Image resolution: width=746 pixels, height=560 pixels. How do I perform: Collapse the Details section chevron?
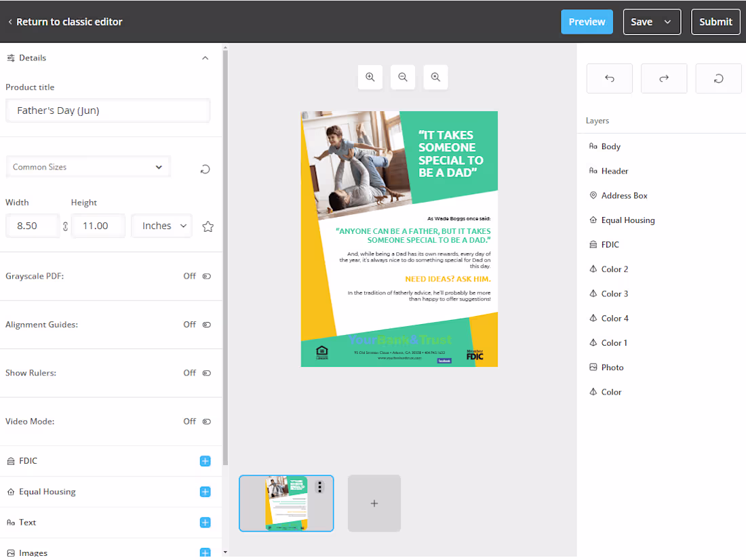point(205,58)
